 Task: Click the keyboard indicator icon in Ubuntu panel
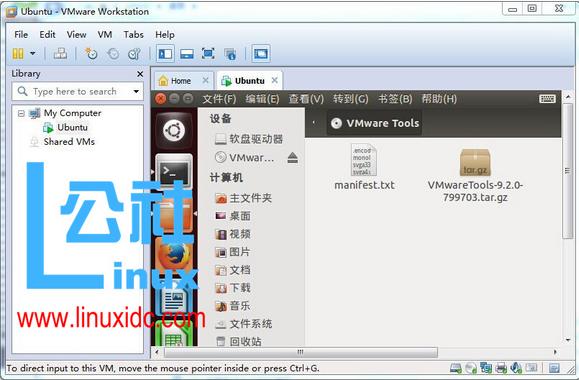547,99
